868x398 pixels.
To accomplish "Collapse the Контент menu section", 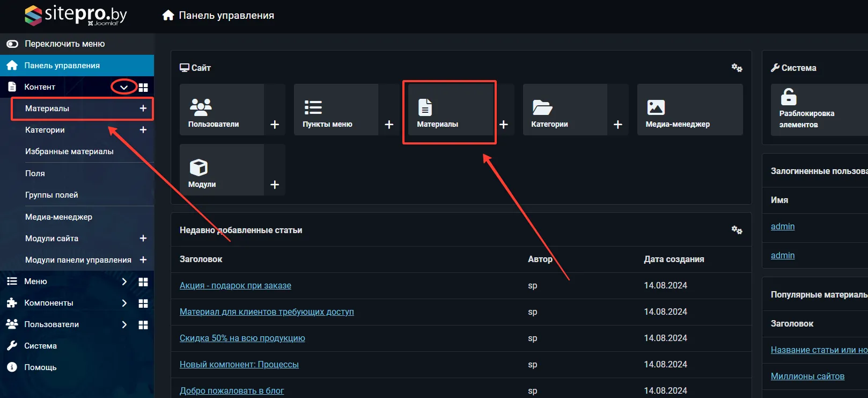I will [124, 87].
